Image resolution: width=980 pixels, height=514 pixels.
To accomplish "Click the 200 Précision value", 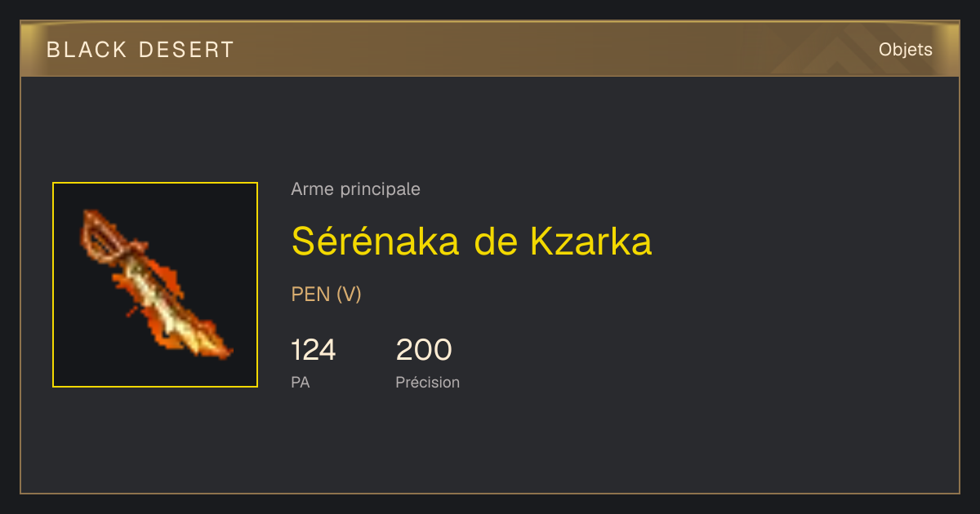I will click(x=424, y=350).
